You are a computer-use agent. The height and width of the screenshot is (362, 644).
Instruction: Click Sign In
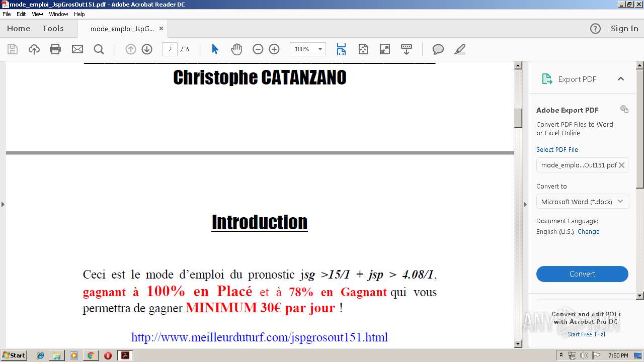[x=624, y=29]
